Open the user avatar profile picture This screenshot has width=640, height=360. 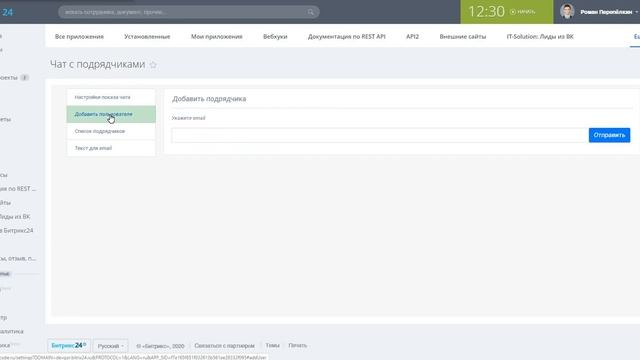click(x=567, y=11)
